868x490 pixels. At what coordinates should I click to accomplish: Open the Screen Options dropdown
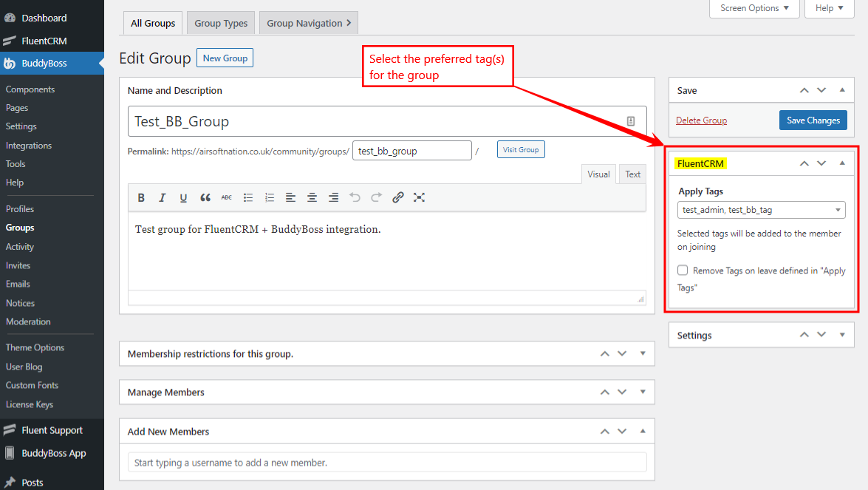point(753,8)
